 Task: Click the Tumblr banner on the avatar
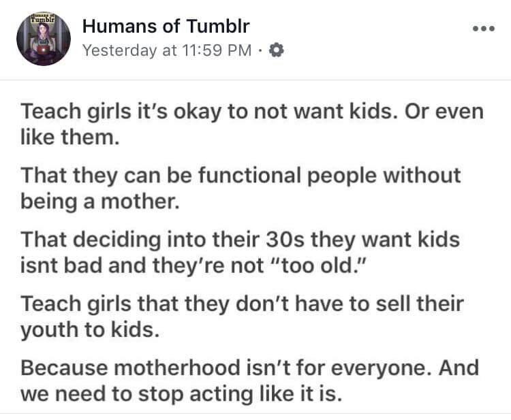pos(44,18)
